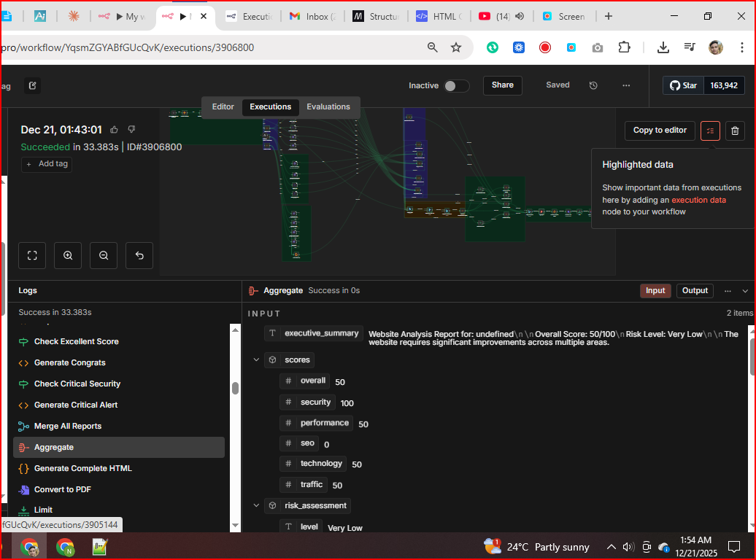Image resolution: width=756 pixels, height=560 pixels.
Task: Open the highlighted data checklist icon
Action: (x=710, y=131)
